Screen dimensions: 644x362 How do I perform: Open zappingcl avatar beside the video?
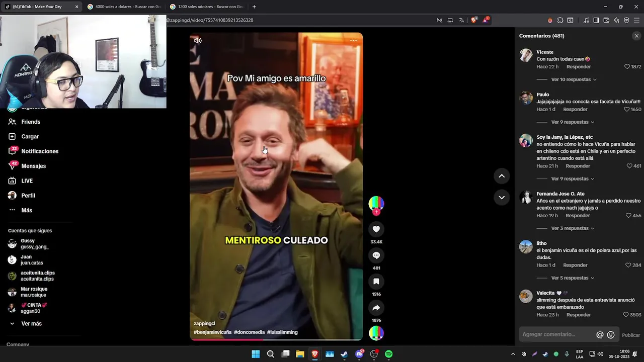376,204
